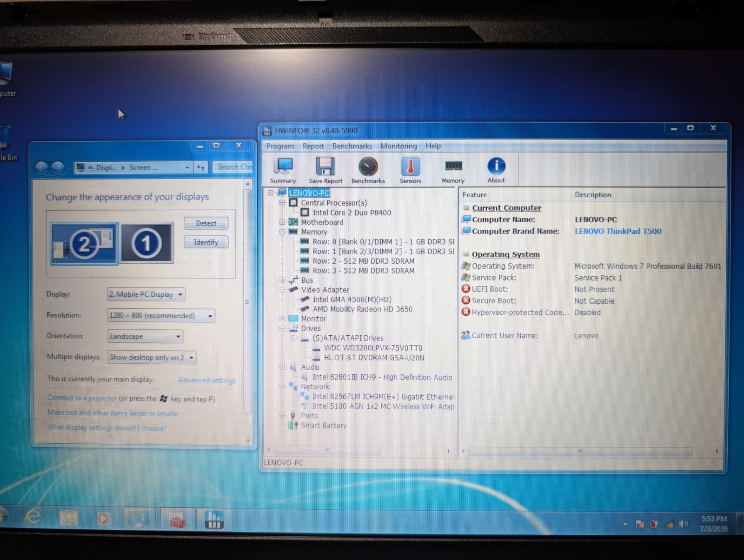Open the Program menu

pos(280,146)
